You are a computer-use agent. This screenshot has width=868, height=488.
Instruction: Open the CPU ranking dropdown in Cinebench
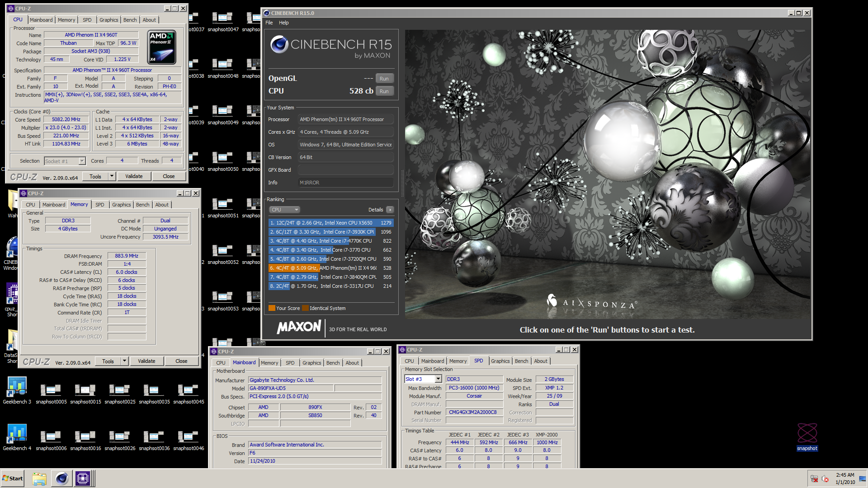pos(285,210)
